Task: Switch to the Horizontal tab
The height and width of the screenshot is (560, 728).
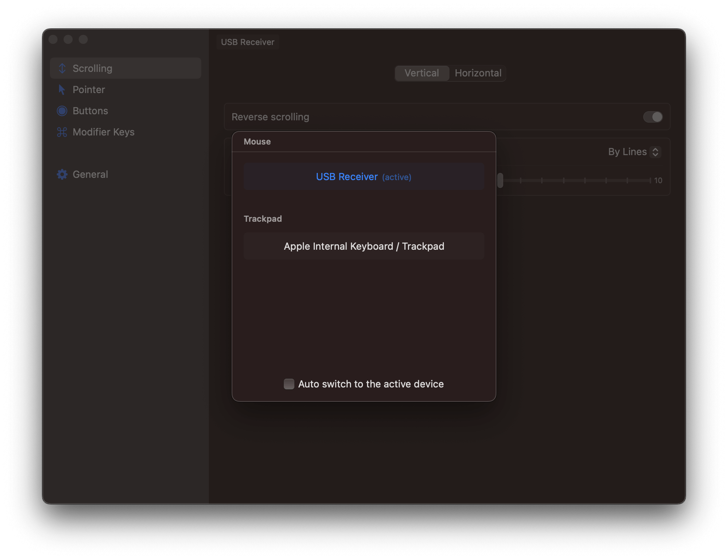Action: point(478,73)
